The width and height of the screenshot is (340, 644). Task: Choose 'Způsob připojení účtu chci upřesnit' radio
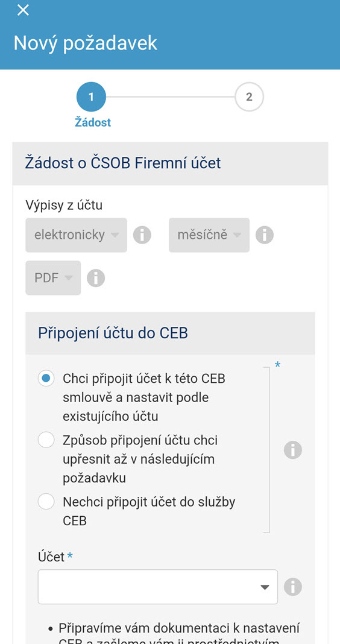tap(46, 440)
